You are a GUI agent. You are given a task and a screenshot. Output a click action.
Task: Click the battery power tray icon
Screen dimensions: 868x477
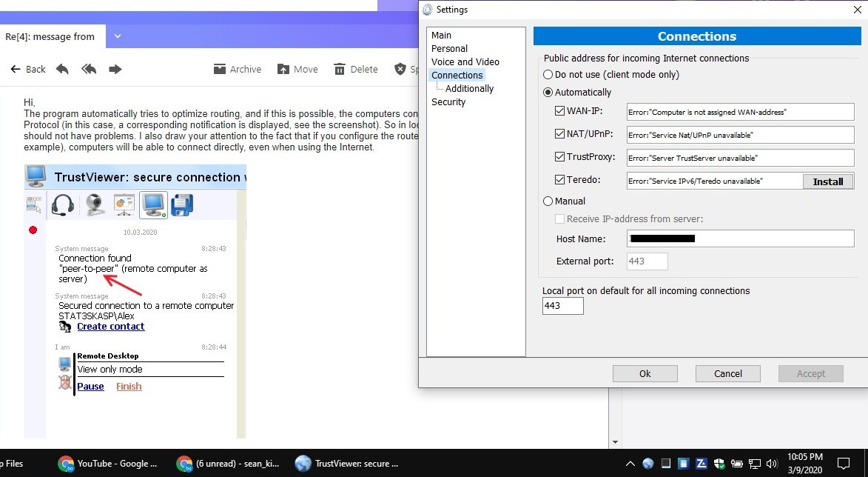[737, 464]
